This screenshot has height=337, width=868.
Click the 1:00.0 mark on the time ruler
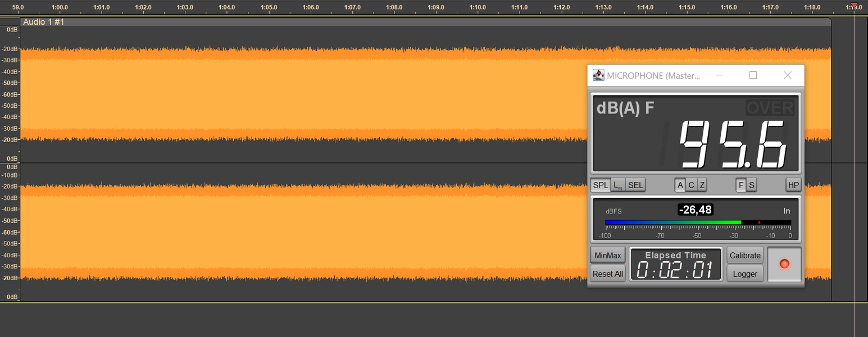point(60,7)
